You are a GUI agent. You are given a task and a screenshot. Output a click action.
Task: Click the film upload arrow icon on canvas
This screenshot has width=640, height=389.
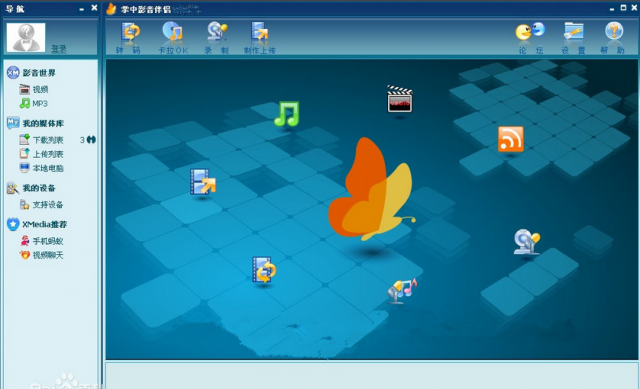[x=203, y=182]
